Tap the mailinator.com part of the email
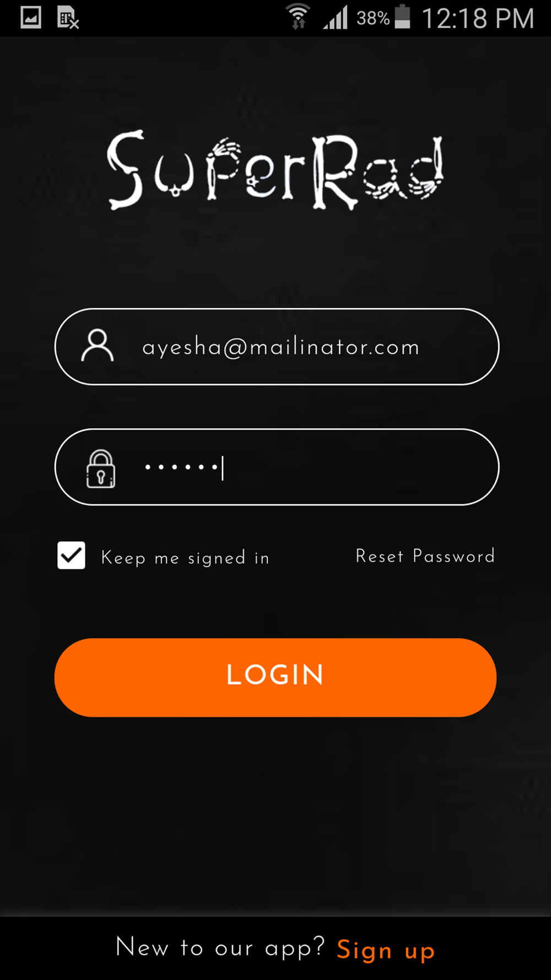The height and width of the screenshot is (980, 551). tap(334, 347)
